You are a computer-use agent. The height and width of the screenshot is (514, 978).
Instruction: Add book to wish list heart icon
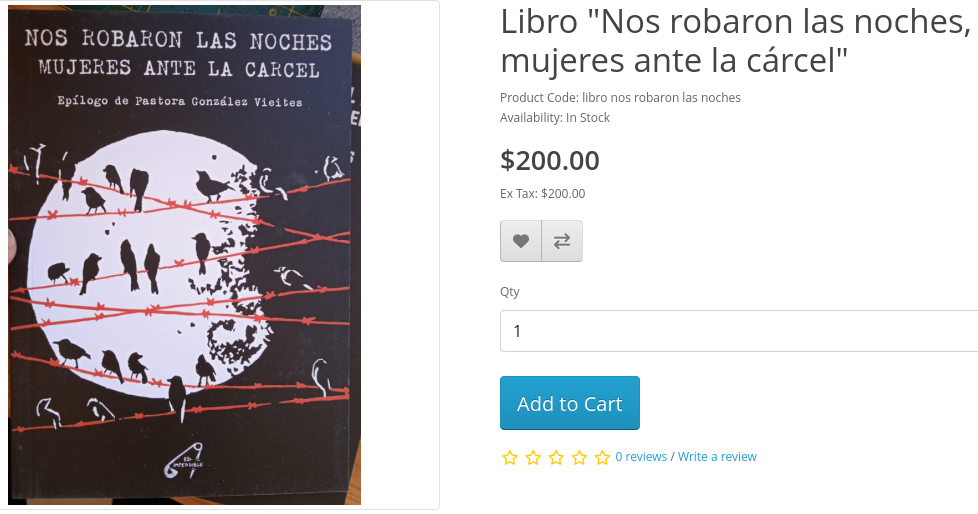coord(521,241)
